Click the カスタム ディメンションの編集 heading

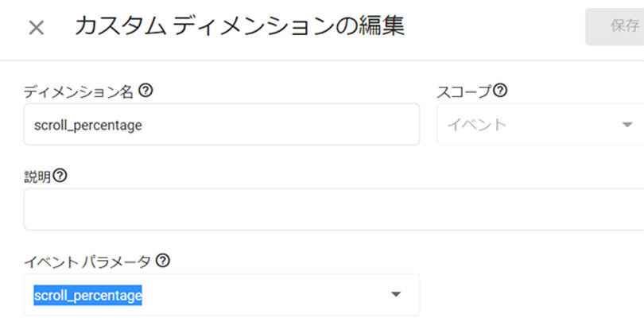coord(240,26)
